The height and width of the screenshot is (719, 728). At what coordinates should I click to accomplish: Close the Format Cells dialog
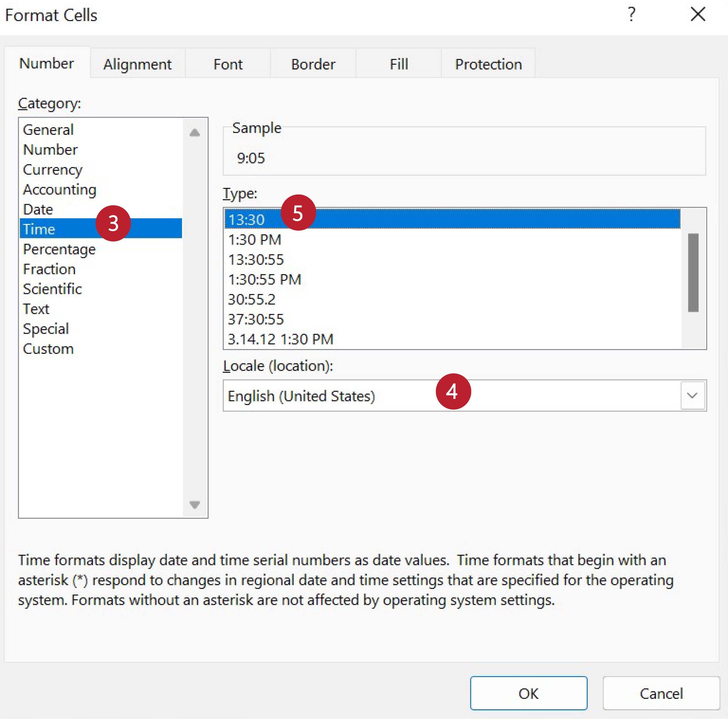697,15
